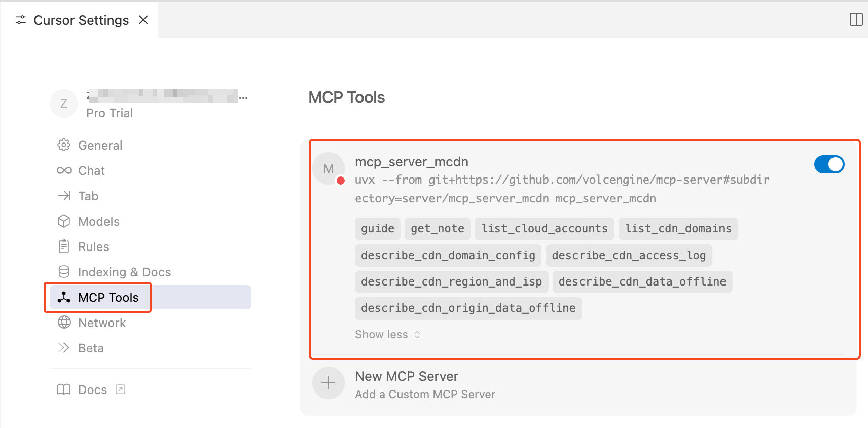The height and width of the screenshot is (428, 868).
Task: Click the Tab arrow icon
Action: point(64,196)
